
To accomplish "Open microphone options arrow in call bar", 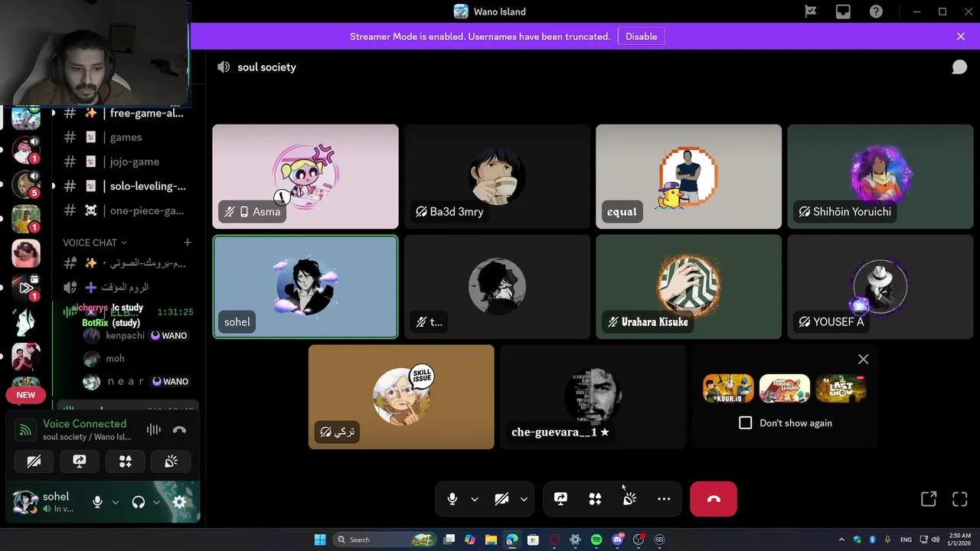I will click(475, 499).
